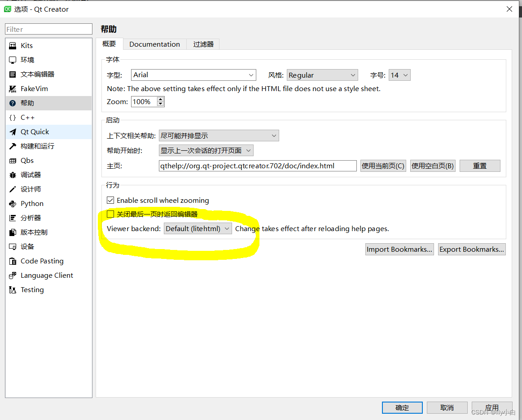Switch to the 概要 tab

[x=109, y=44]
